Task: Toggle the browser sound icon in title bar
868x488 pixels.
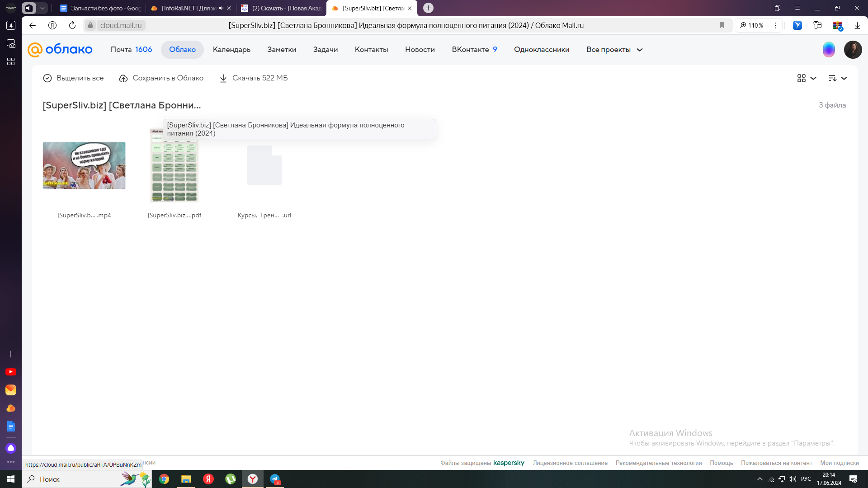Action: (29, 8)
